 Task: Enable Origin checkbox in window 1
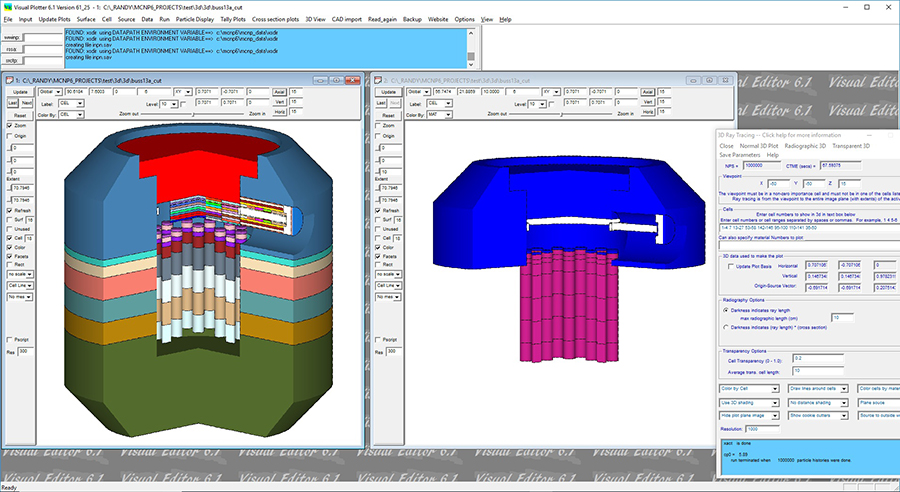9,136
